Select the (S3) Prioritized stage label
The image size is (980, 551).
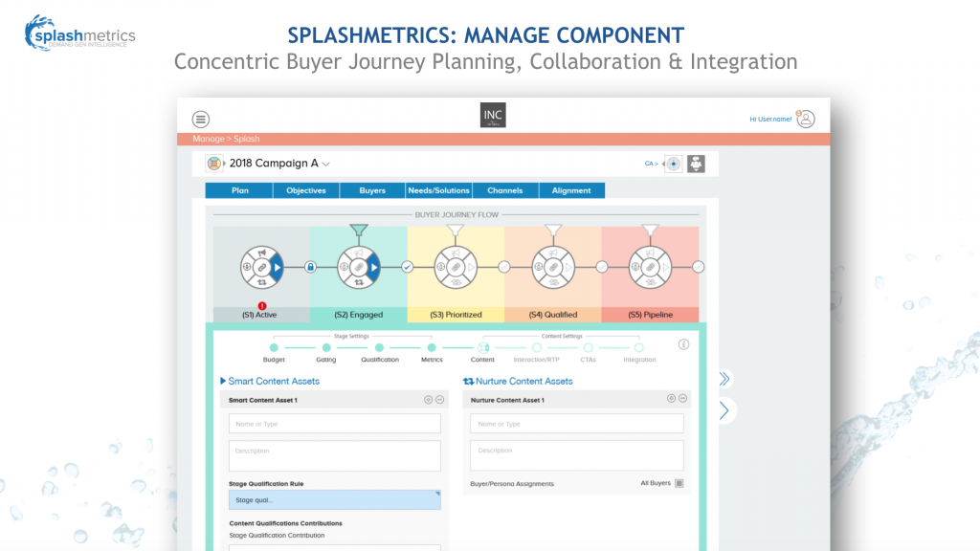tap(456, 315)
